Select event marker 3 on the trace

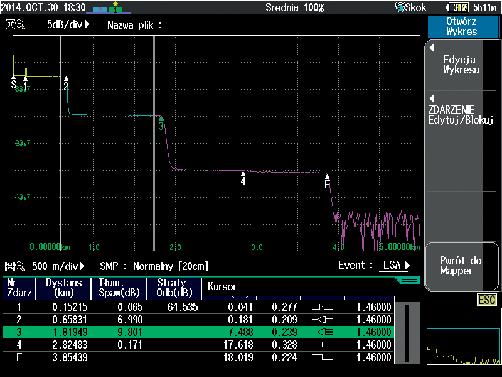tap(161, 123)
